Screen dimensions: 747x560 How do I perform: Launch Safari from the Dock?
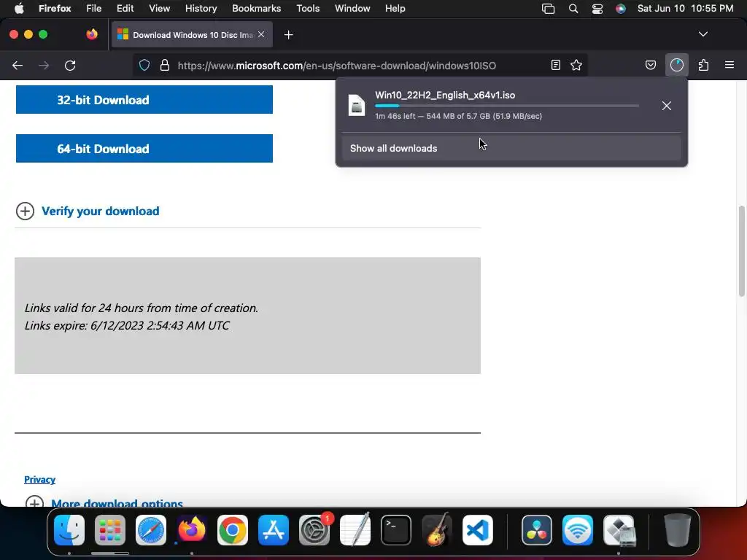point(151,530)
